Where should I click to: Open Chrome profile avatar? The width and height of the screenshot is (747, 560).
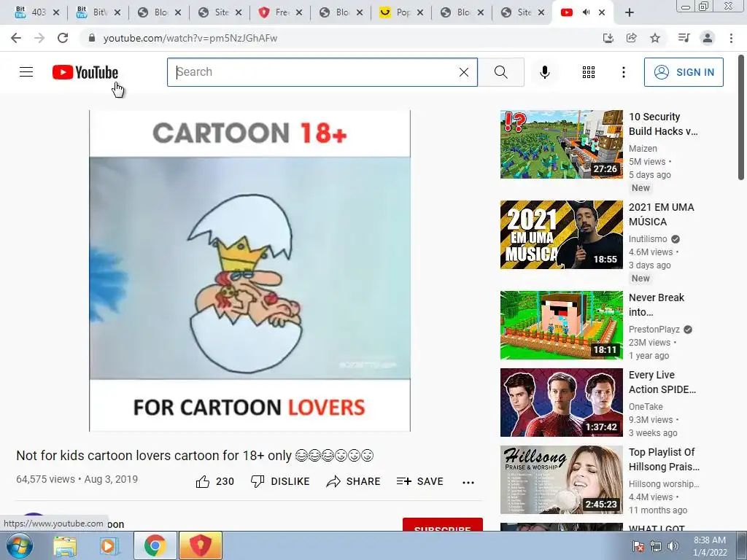tap(708, 38)
